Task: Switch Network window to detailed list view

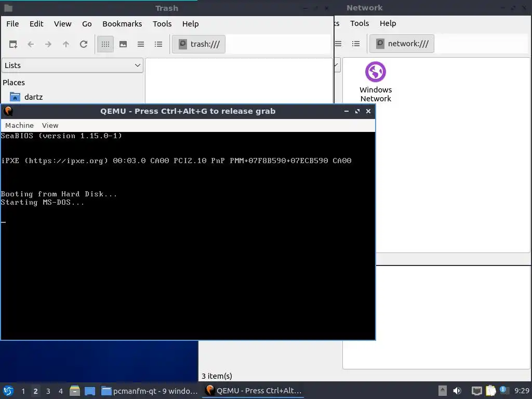Action: pos(355,44)
